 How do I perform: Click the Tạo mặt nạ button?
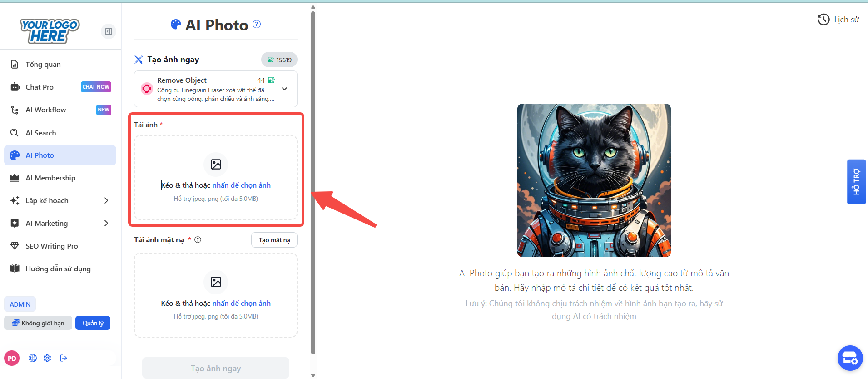coord(274,240)
